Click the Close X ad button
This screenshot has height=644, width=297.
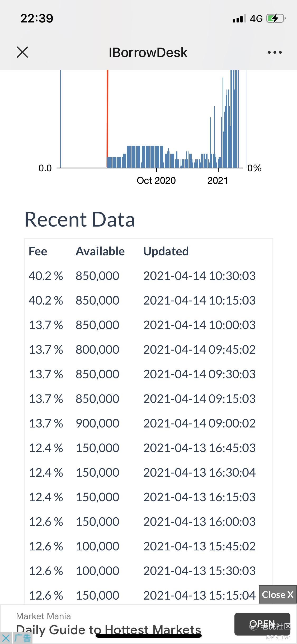pyautogui.click(x=278, y=595)
